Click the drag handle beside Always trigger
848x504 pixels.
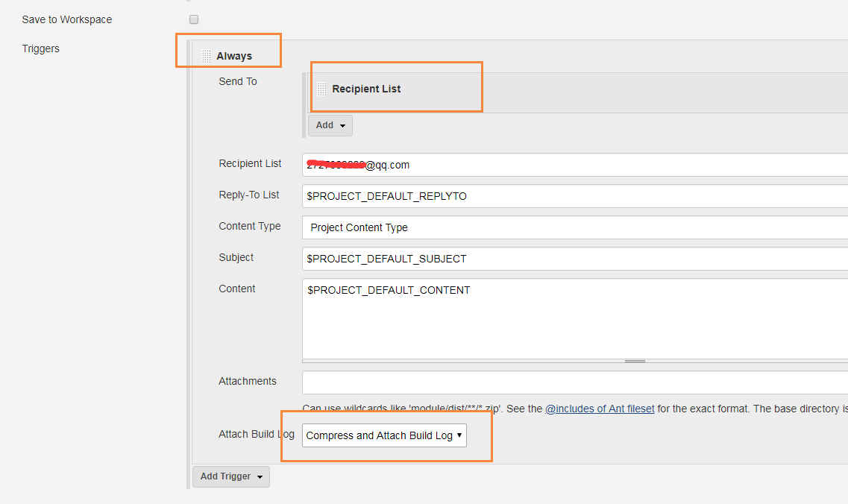(x=206, y=56)
